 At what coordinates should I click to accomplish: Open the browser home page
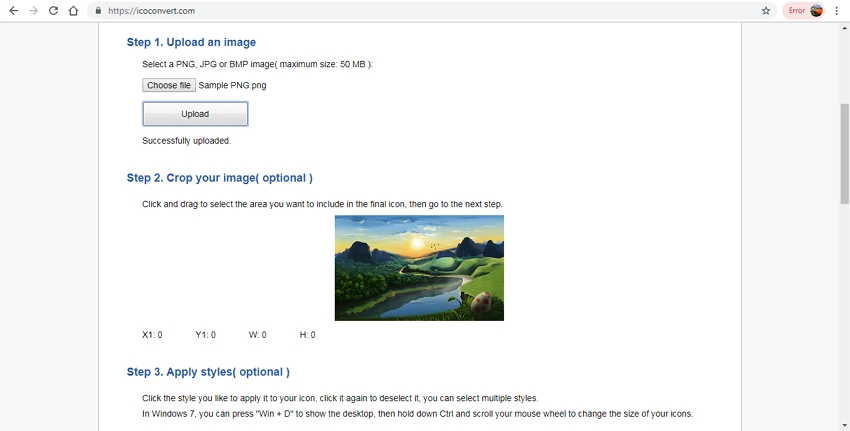(x=73, y=11)
